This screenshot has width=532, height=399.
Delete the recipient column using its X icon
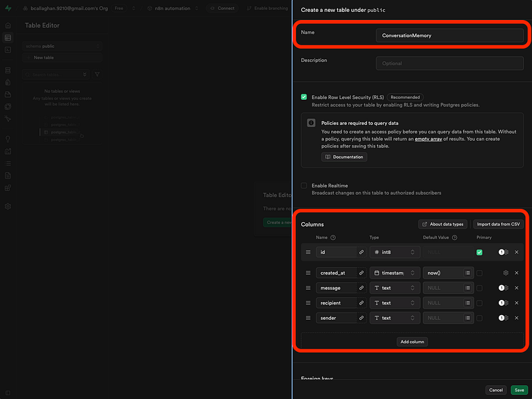tap(517, 303)
